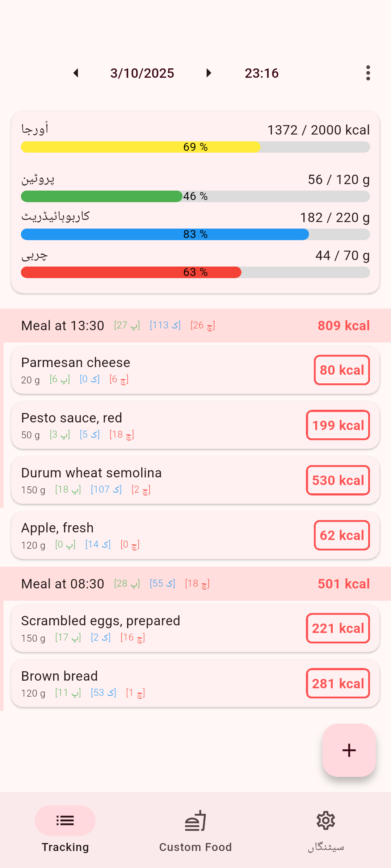Viewport: 391px width, 868px height.
Task: Switch to the Custom Food tab
Action: tap(195, 828)
